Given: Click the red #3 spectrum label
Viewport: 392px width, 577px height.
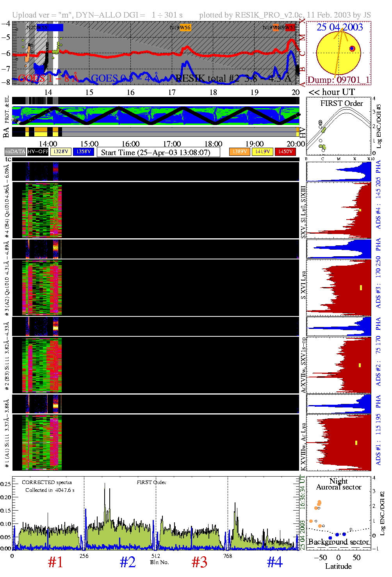Looking at the screenshot, I should coord(200,562).
